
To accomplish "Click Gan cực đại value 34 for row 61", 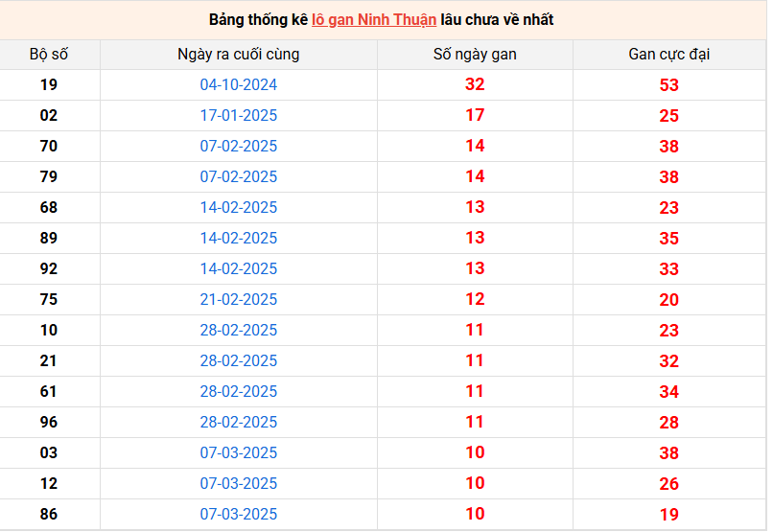I will click(668, 392).
